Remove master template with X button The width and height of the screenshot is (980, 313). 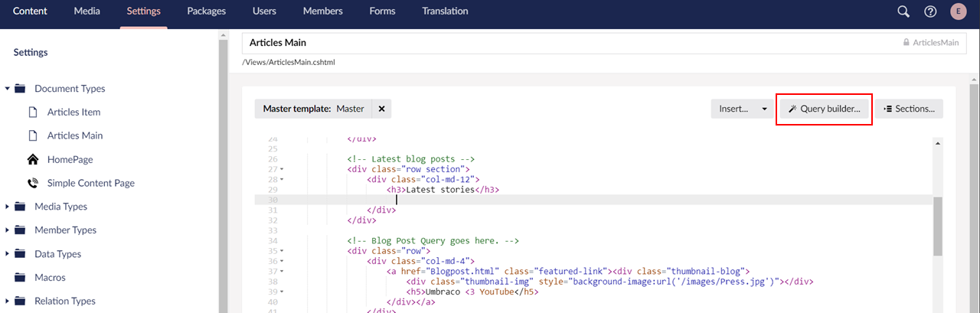coord(381,109)
